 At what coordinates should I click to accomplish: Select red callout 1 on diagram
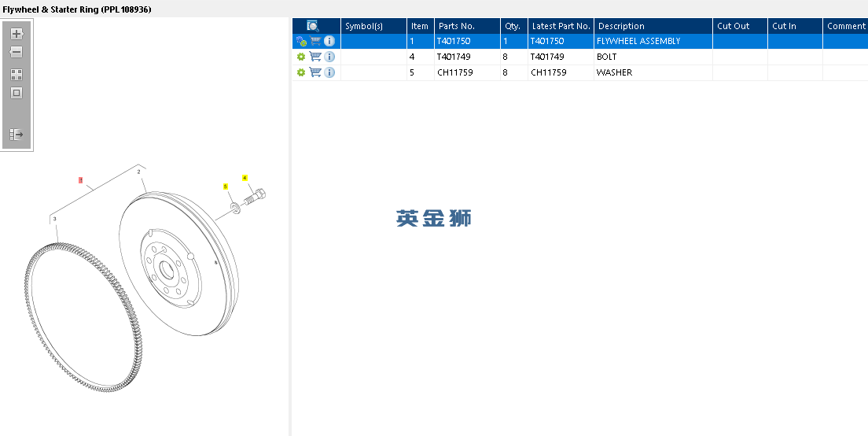[x=81, y=180]
